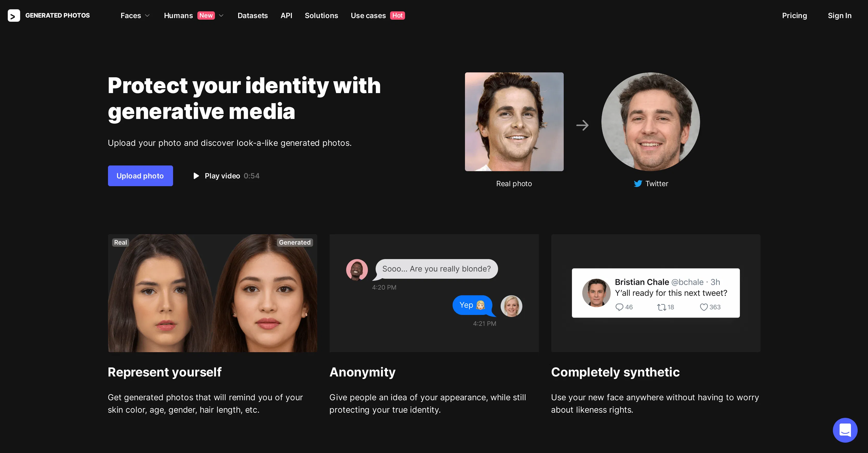This screenshot has height=453, width=868.
Task: Open the Pricing page
Action: (x=795, y=16)
